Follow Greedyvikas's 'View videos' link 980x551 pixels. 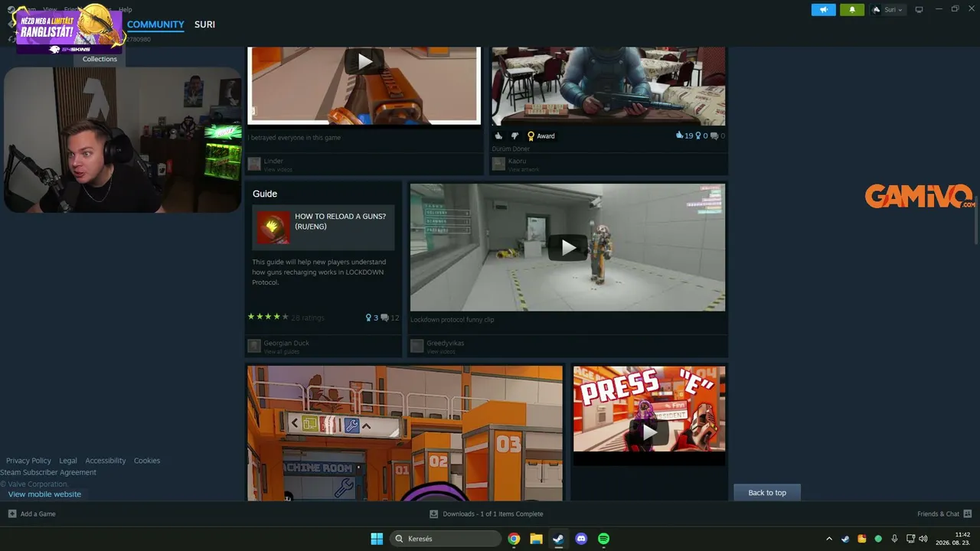(x=441, y=351)
